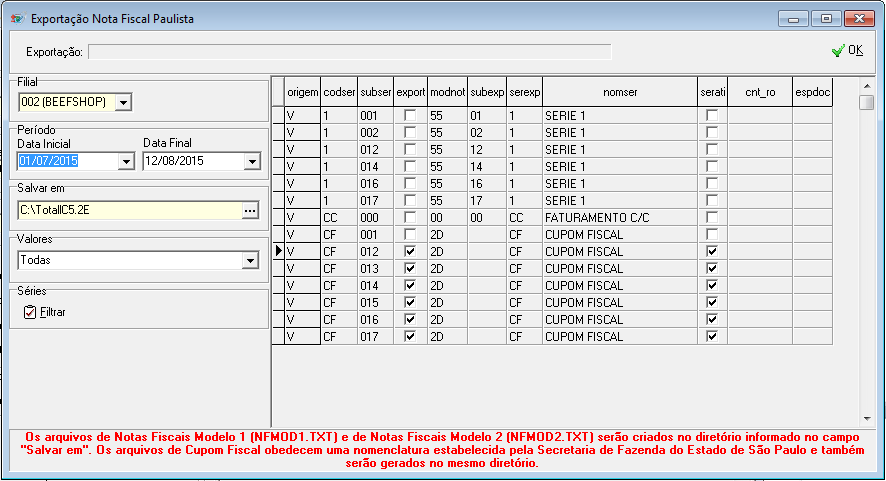This screenshot has width=886, height=481.
Task: Click the Data Final 12/08/2015 field
Action: (x=194, y=161)
